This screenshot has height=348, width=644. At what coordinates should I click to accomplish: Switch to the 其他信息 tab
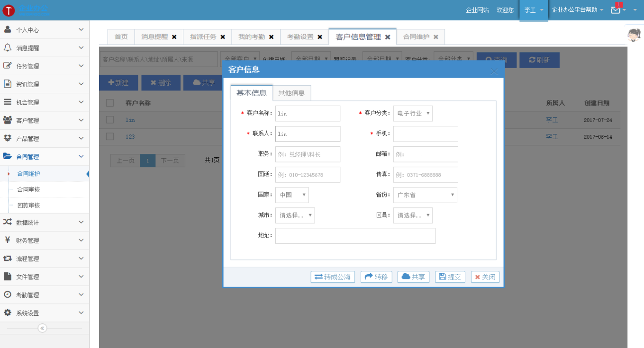(291, 93)
